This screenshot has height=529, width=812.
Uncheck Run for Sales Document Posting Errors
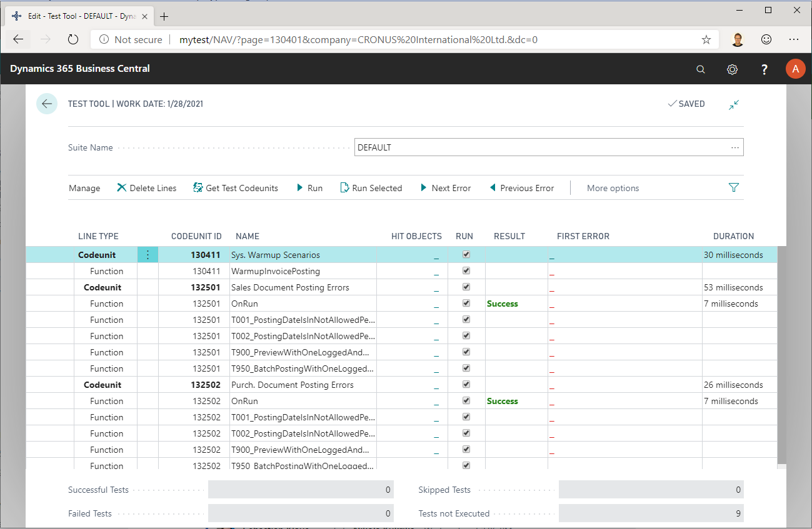coord(466,287)
